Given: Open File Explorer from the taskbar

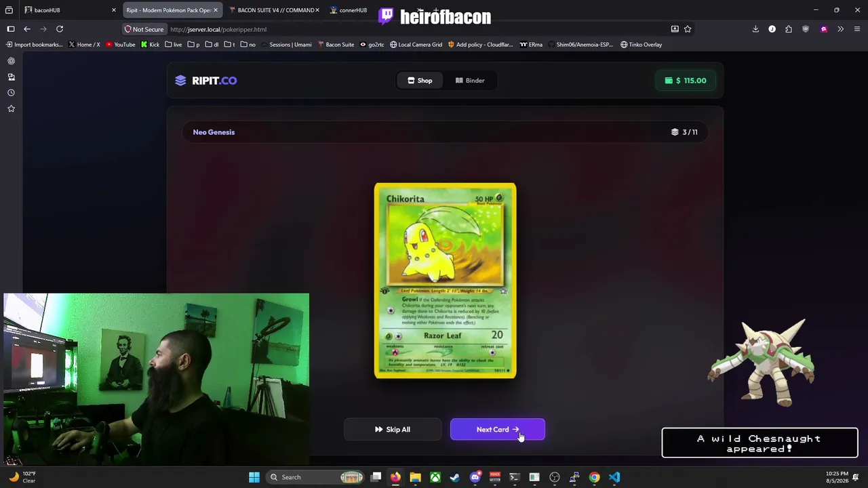Looking at the screenshot, I should coord(415,477).
